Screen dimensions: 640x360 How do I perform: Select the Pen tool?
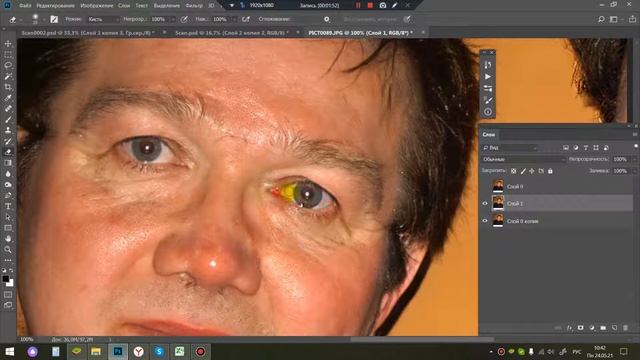click(8, 196)
